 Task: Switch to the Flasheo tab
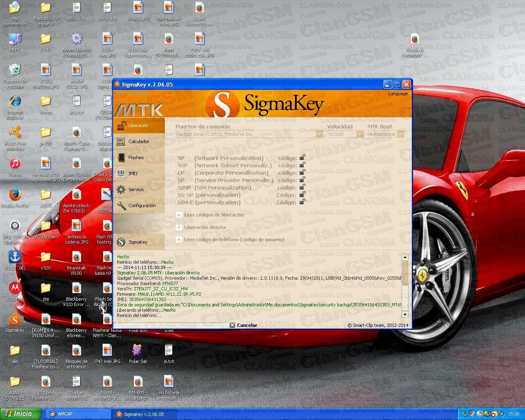pyautogui.click(x=139, y=157)
